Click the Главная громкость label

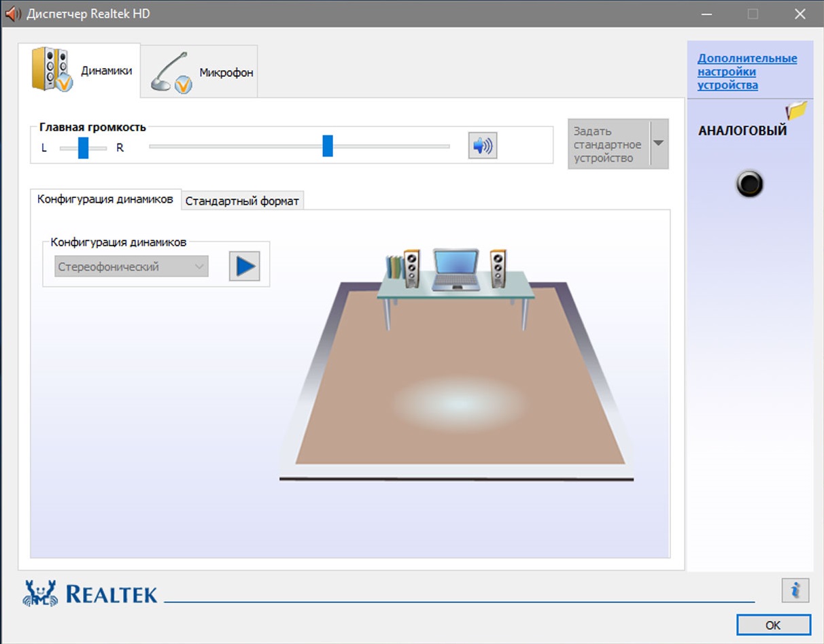pos(92,126)
